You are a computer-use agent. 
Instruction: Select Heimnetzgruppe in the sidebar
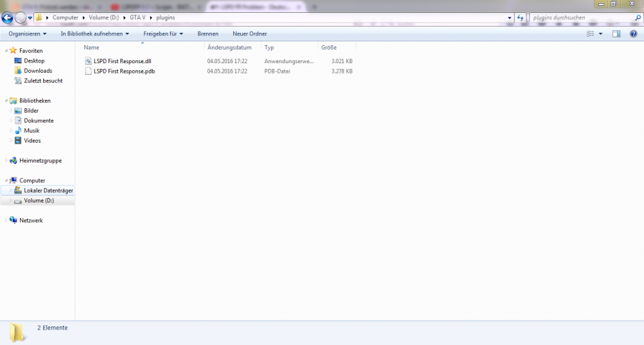click(x=41, y=161)
